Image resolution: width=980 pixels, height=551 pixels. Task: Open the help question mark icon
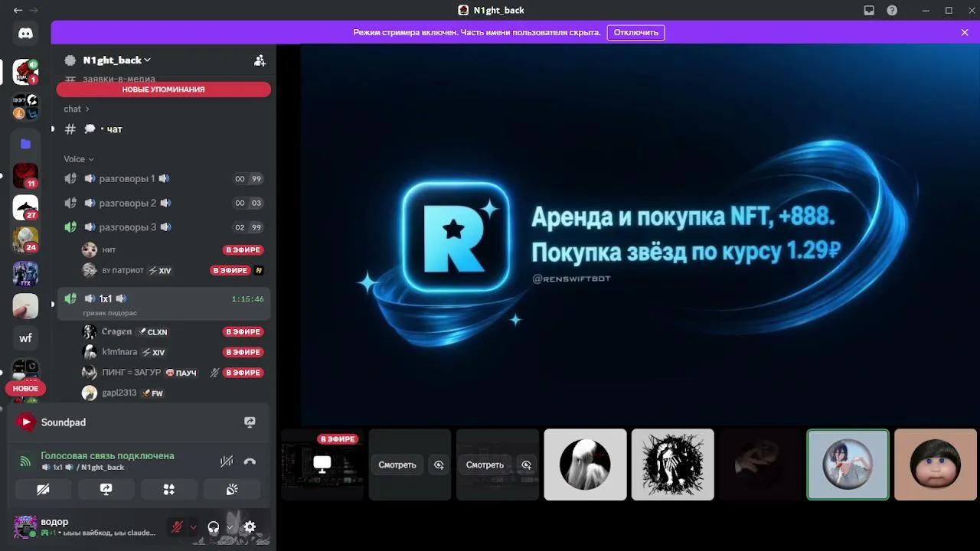pos(892,10)
